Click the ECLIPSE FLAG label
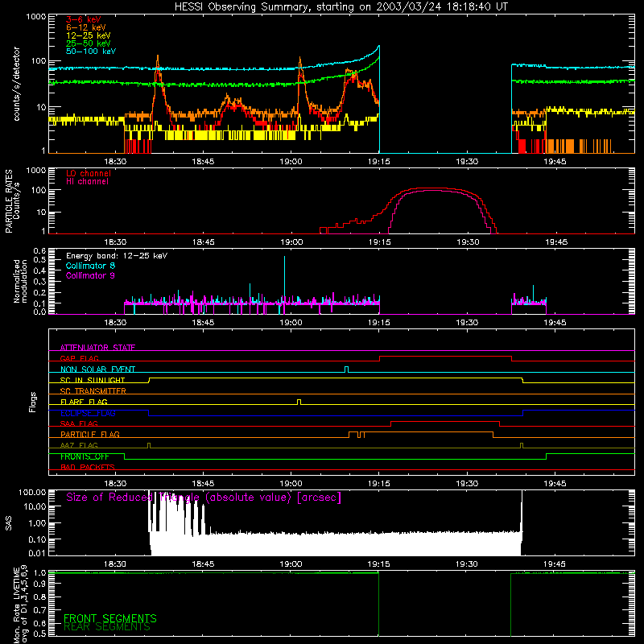This screenshot has height=644, width=644. pos(88,413)
